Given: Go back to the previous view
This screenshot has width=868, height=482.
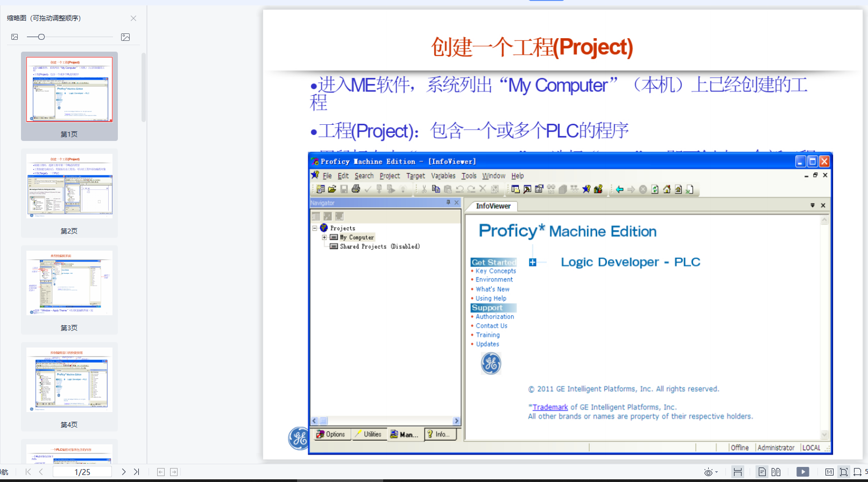Looking at the screenshot, I should [x=161, y=472].
